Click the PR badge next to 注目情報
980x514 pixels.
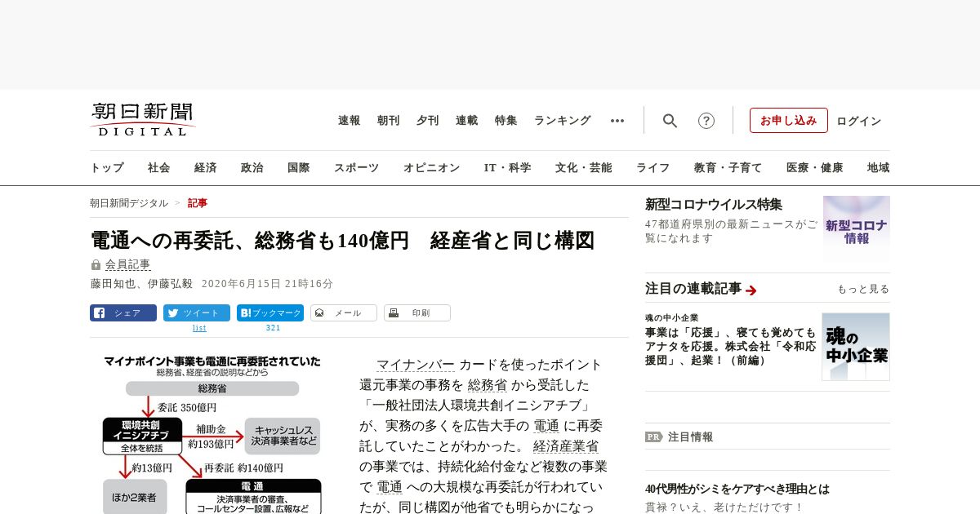pos(653,436)
